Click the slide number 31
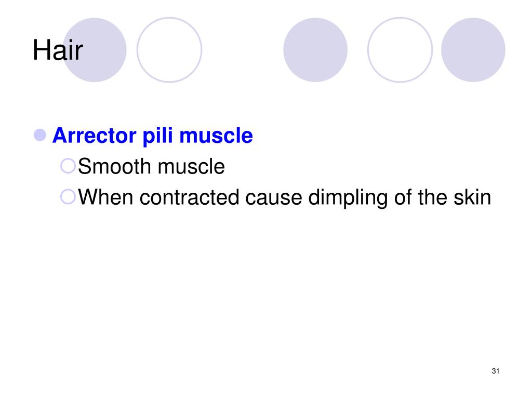 pos(495,371)
